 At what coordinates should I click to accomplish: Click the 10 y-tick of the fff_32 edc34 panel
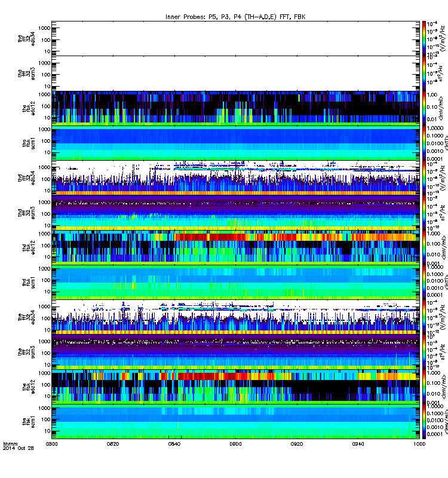point(47,330)
